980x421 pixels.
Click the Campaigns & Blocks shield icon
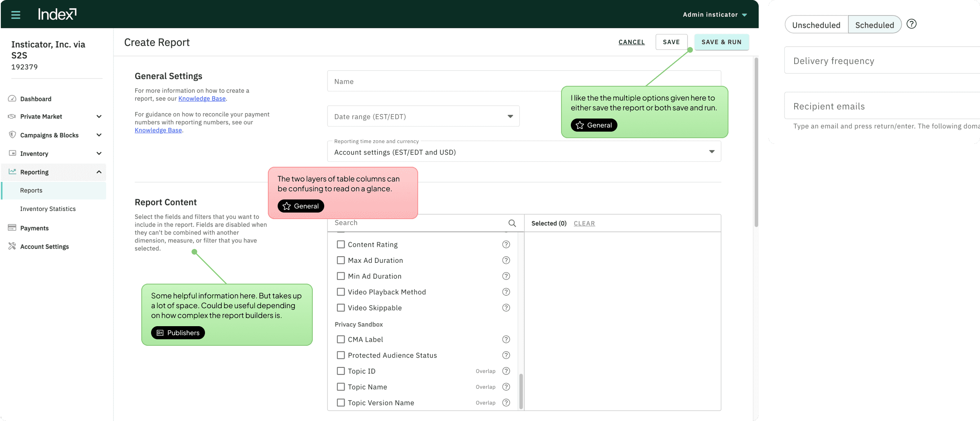[x=12, y=134]
